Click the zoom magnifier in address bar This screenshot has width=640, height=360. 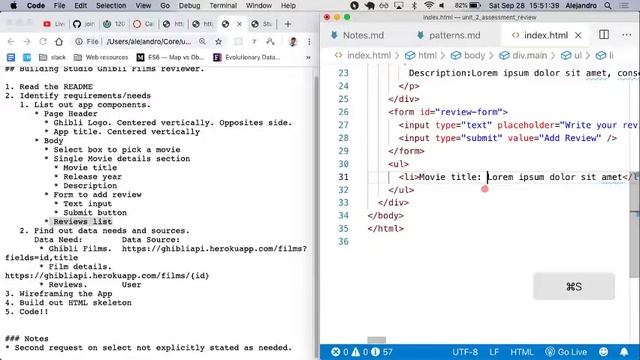[202, 41]
